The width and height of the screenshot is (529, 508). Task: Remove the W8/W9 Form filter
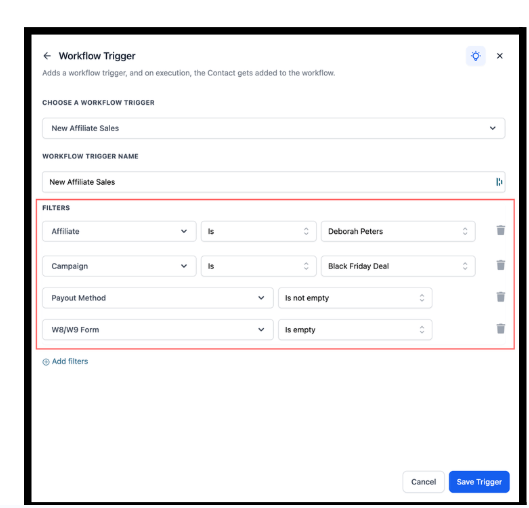[501, 329]
